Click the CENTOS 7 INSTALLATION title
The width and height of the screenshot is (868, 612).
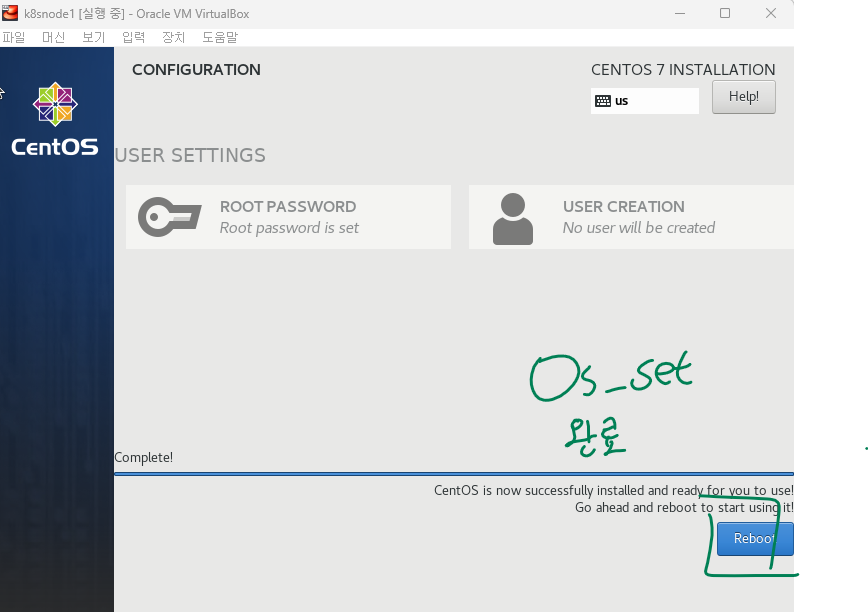[683, 70]
